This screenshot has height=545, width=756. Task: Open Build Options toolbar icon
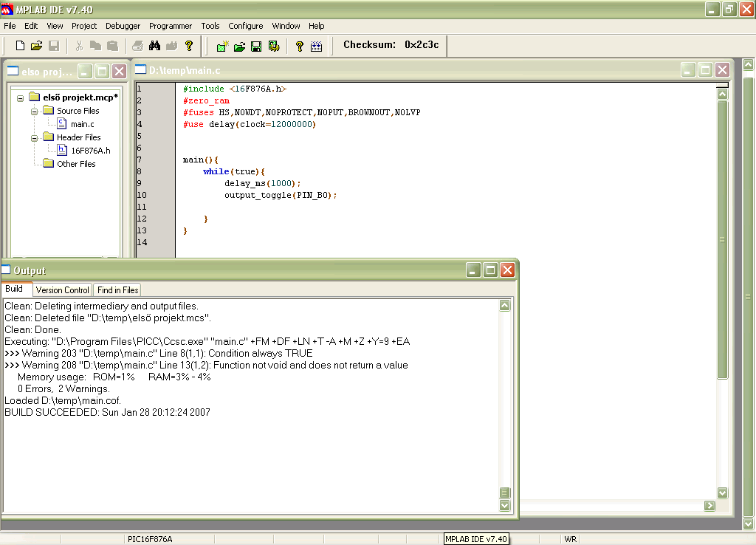(x=273, y=46)
